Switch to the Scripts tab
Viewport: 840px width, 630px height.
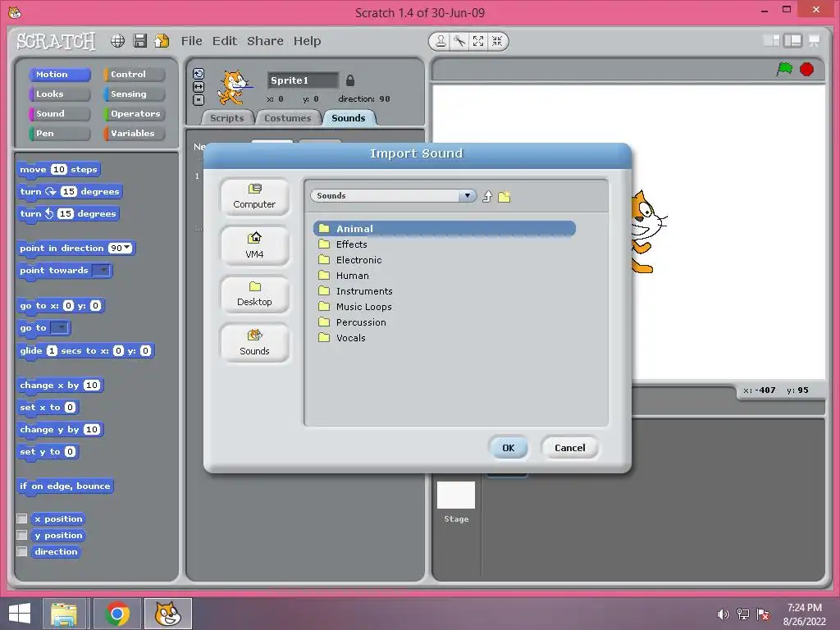point(226,118)
